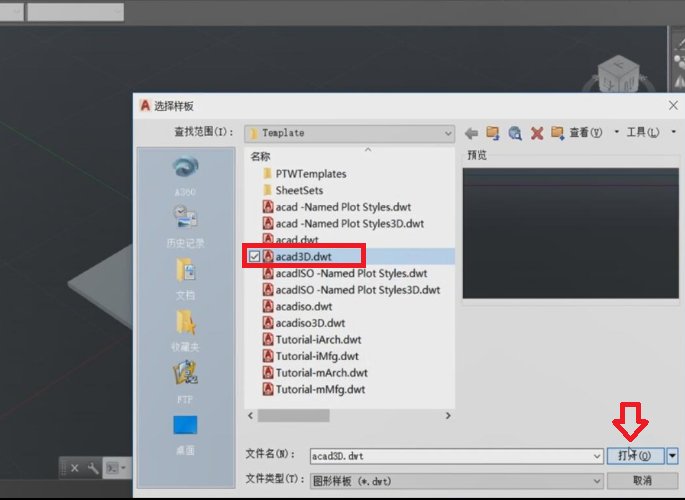Select the Tutorial-iMfg.dwt file
The image size is (685, 500).
coord(311,356)
